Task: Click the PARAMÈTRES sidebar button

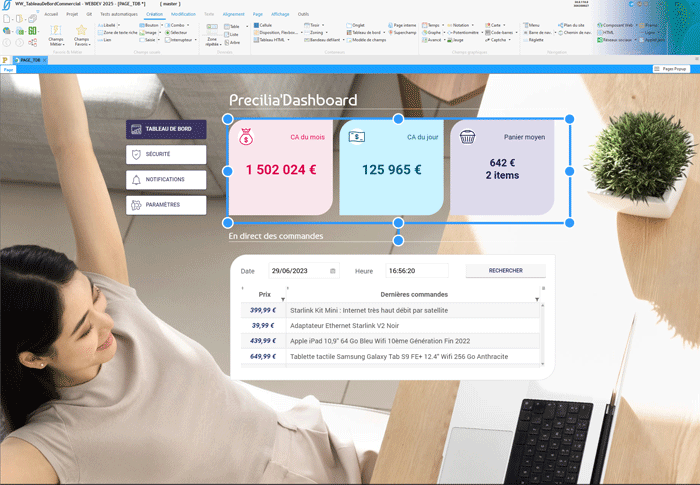Action: click(x=166, y=205)
